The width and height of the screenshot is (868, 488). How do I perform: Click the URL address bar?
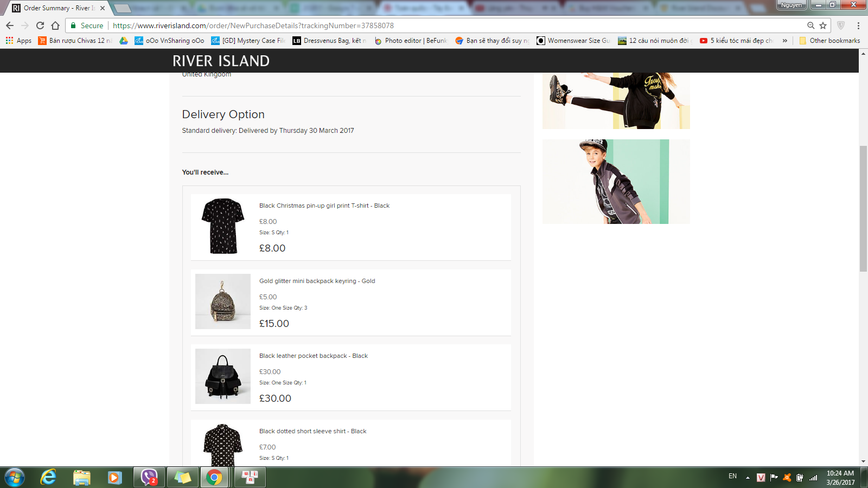(434, 25)
